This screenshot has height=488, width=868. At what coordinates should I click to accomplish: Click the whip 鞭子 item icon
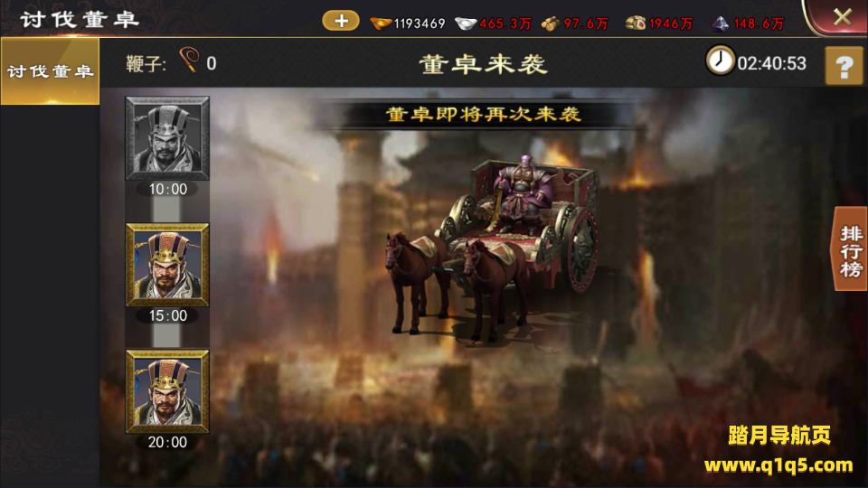tap(189, 61)
